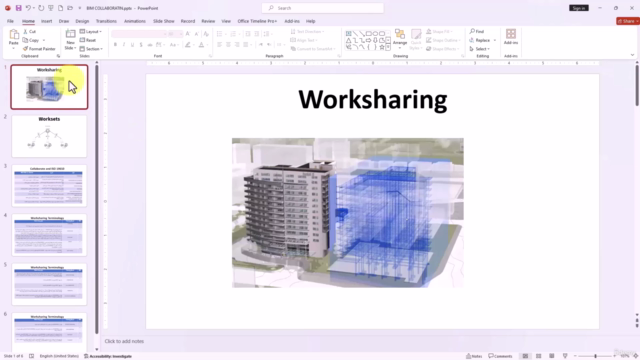Check accessibility via status bar Investigate
Image resolution: width=640 pixels, height=360 pixels.
(x=108, y=356)
